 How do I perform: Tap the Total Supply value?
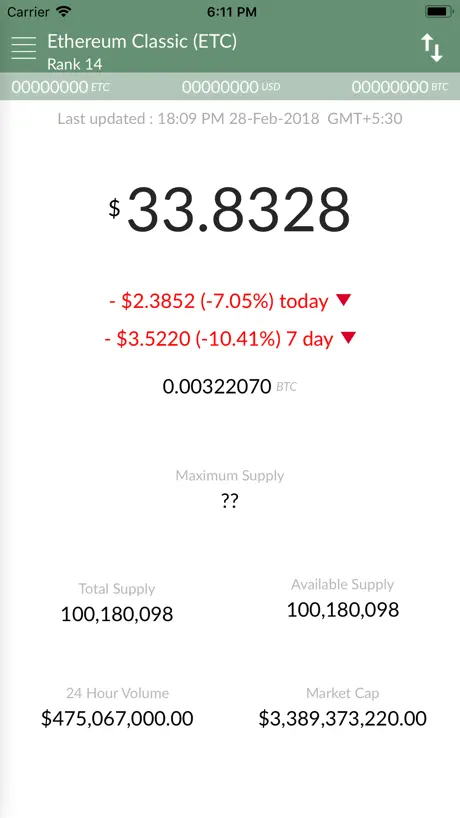click(x=117, y=614)
